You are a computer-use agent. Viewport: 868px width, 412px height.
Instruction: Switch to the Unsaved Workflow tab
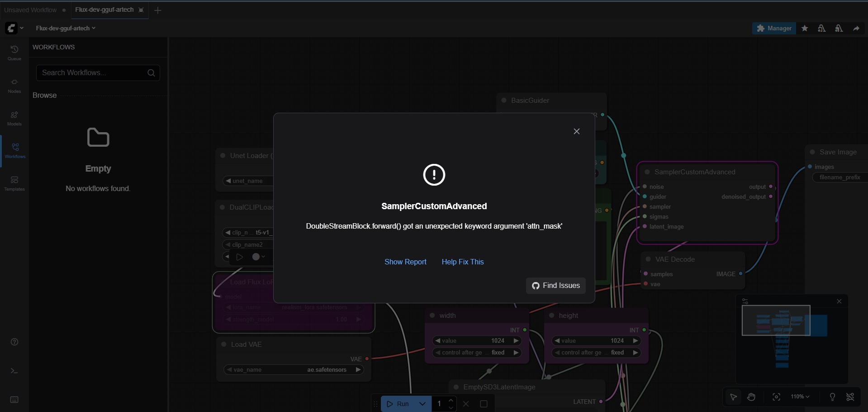click(31, 10)
